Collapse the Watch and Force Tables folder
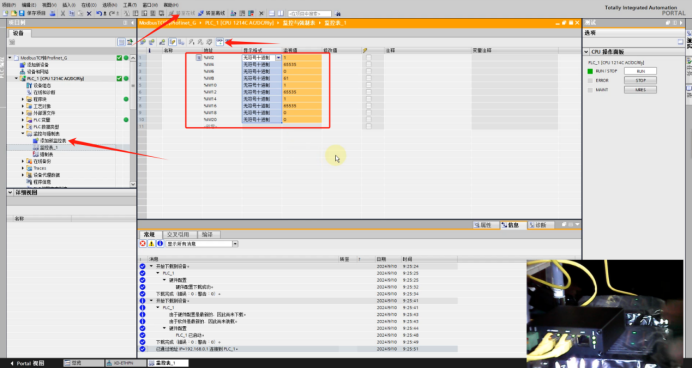 (x=23, y=133)
